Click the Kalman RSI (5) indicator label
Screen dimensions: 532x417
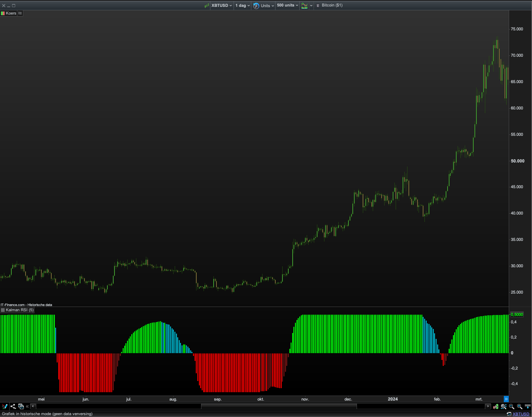pyautogui.click(x=20, y=310)
